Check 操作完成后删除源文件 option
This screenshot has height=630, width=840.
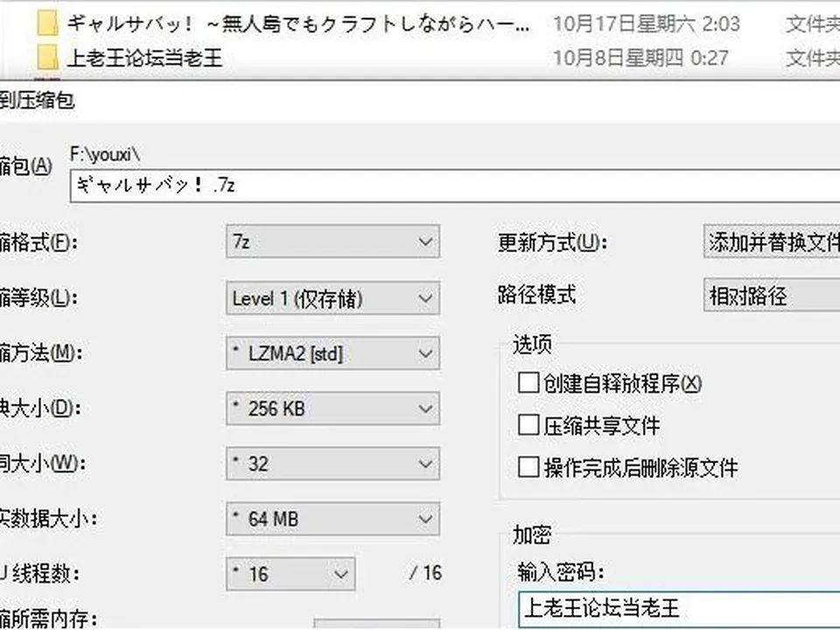click(x=528, y=467)
